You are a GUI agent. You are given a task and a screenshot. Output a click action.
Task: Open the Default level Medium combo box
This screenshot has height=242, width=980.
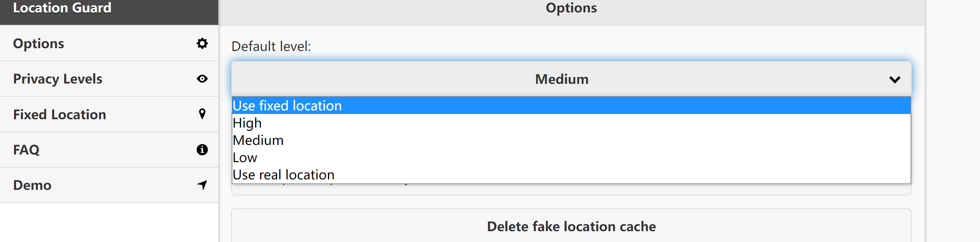(x=571, y=79)
